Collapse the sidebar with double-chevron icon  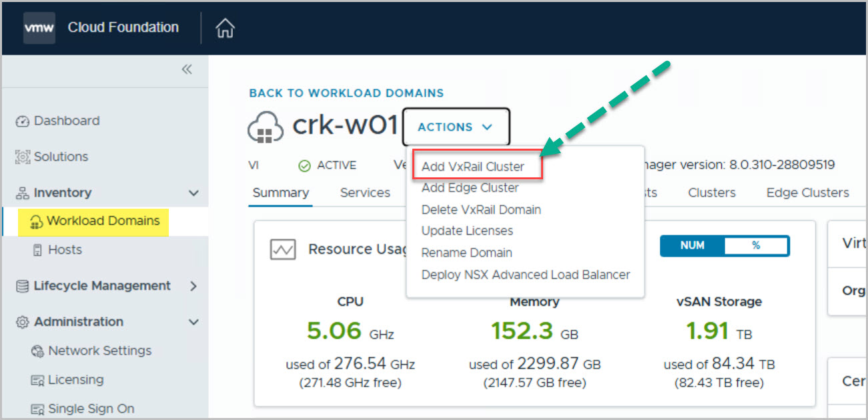(187, 69)
